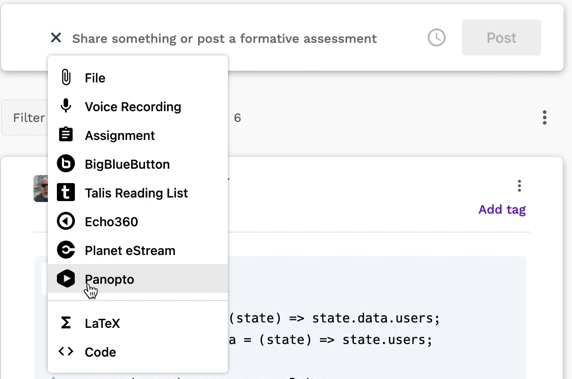Open the feed options three-dot menu
The height and width of the screenshot is (379, 572).
point(544,117)
